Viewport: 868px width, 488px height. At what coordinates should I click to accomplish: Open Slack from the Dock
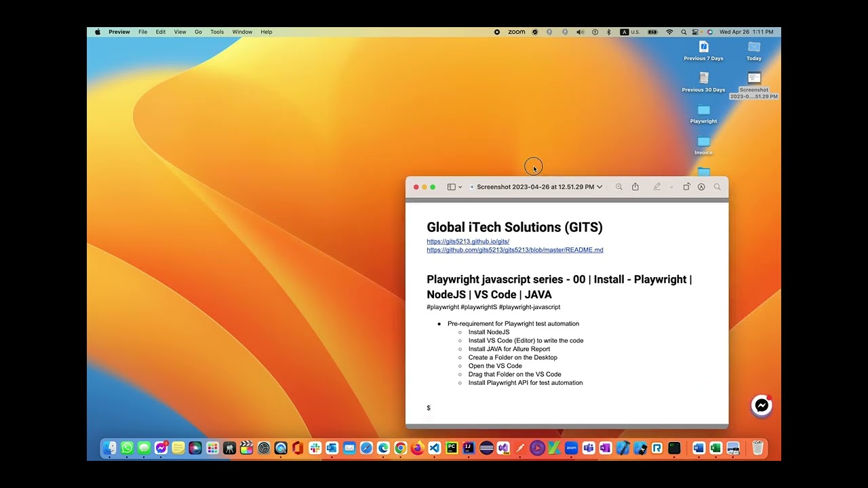[315, 448]
